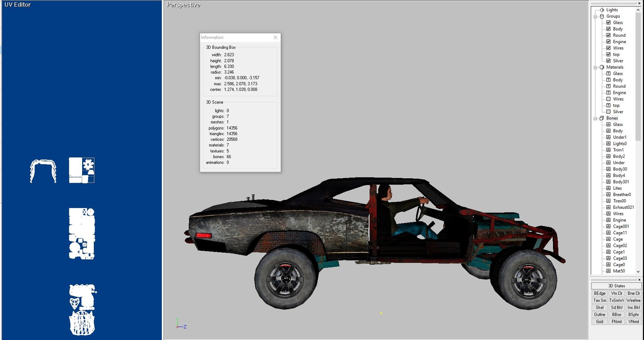
Task: Select the Cage001 bone item
Action: point(621,227)
